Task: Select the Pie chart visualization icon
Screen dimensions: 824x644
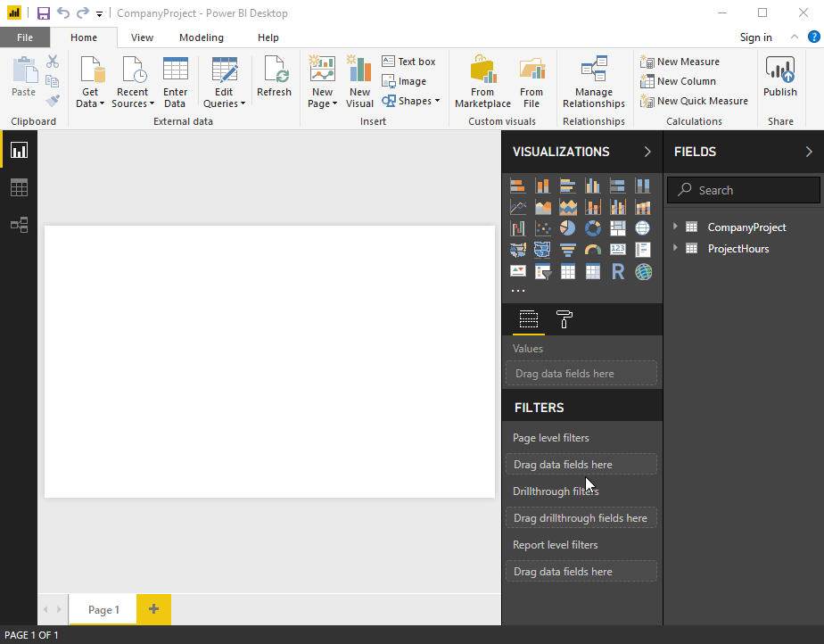Action: 567,227
